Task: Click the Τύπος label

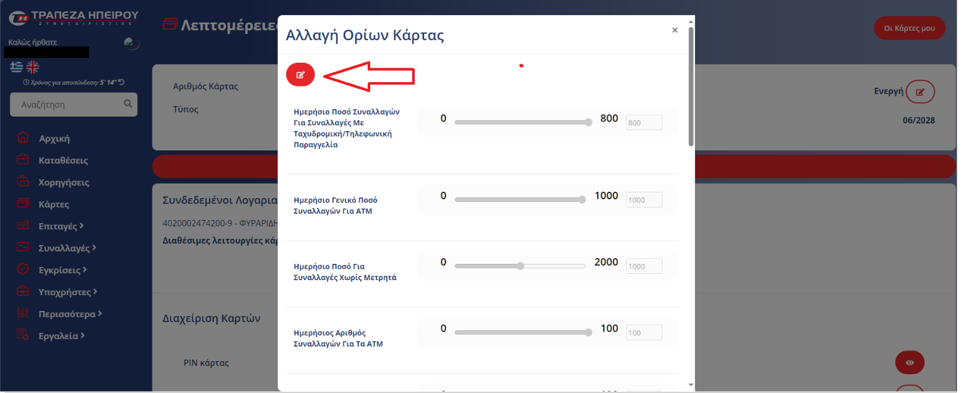Action: pos(186,109)
